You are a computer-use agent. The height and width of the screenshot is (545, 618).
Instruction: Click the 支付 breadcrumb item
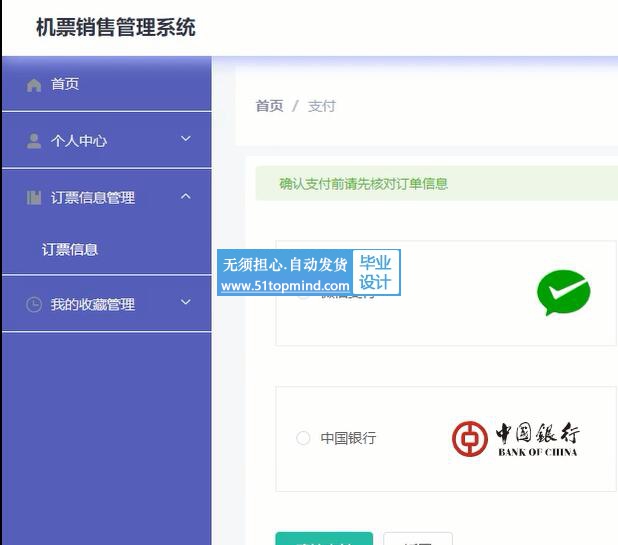click(322, 106)
